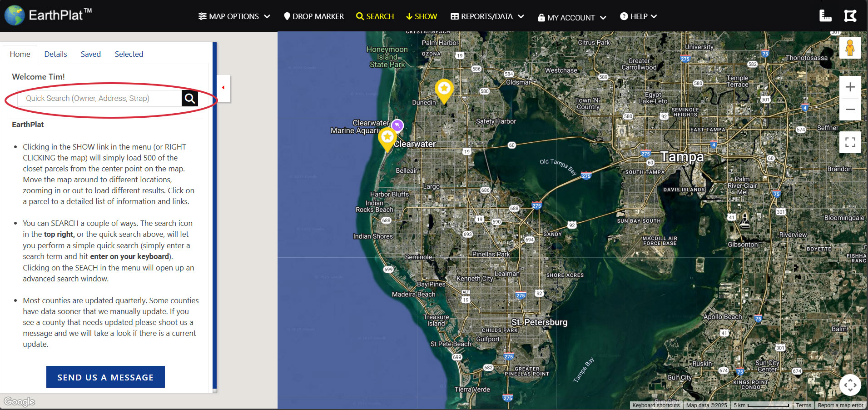Switch to the Home tab

pos(20,54)
